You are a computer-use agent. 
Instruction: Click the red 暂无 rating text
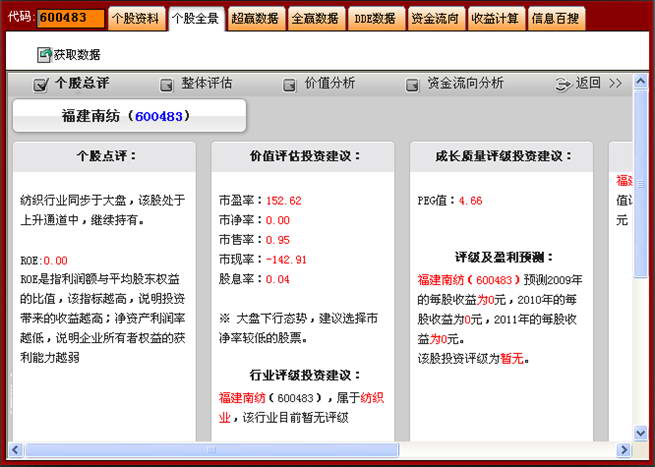(x=512, y=358)
